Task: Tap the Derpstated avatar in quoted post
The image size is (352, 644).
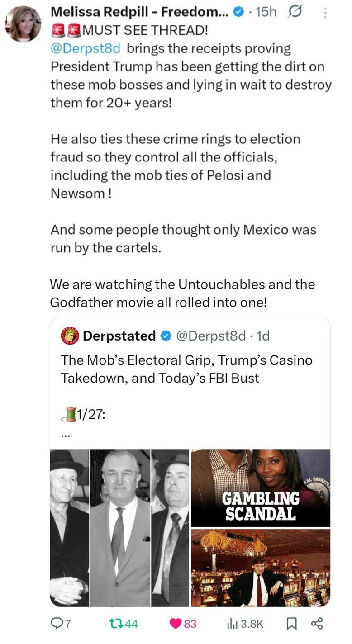Action: click(70, 336)
